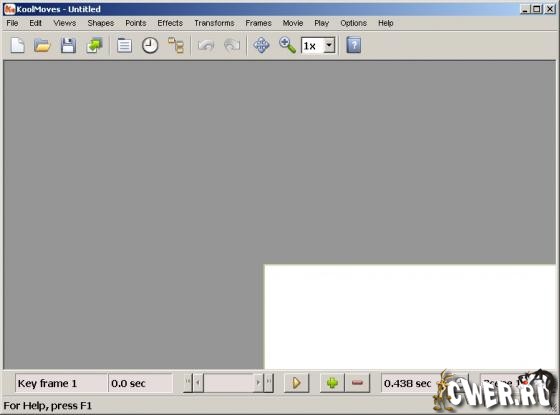Click the 0.0 sec time field
560x415 pixels.
click(140, 383)
